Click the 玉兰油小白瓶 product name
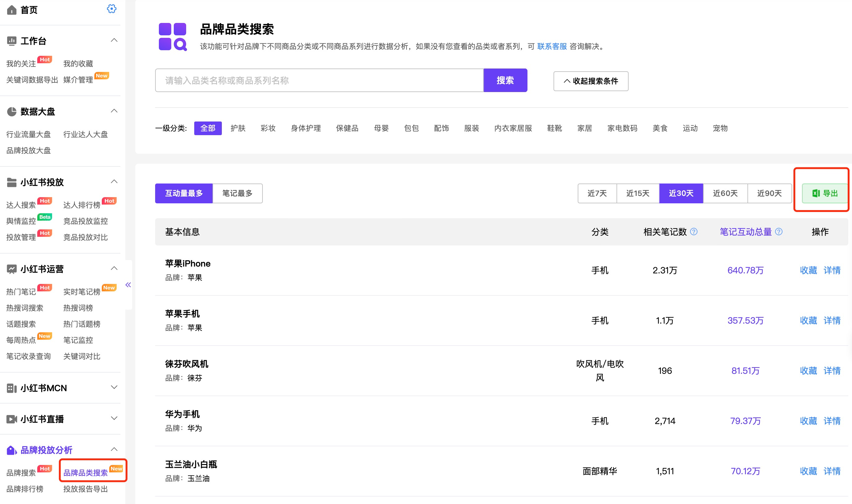Viewport: 852px width, 504px height. point(191,465)
